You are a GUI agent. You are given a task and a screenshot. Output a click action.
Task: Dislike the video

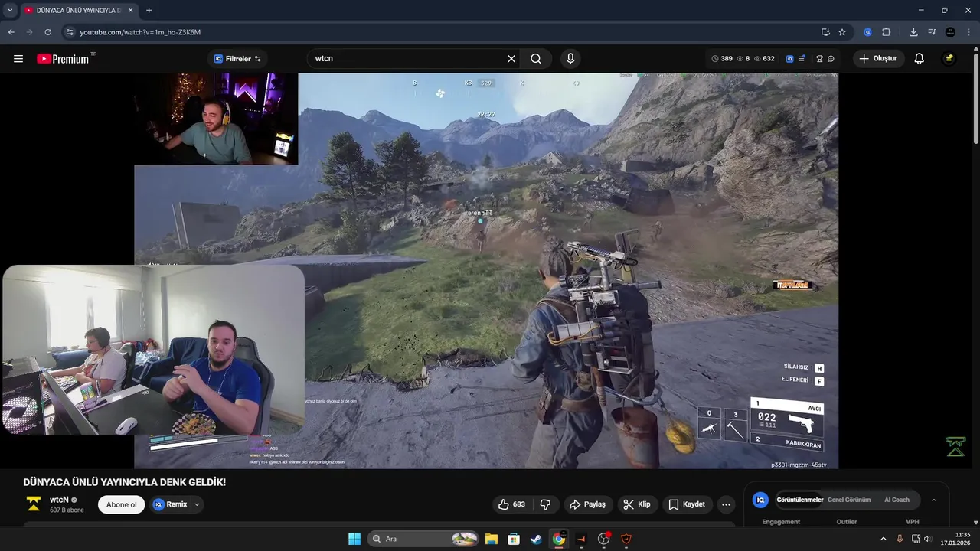click(x=546, y=504)
